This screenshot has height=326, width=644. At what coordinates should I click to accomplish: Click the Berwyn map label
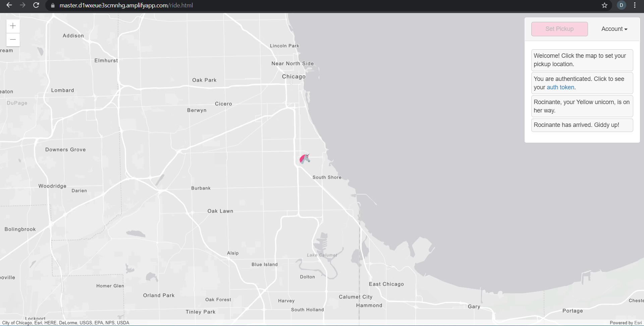click(x=197, y=110)
